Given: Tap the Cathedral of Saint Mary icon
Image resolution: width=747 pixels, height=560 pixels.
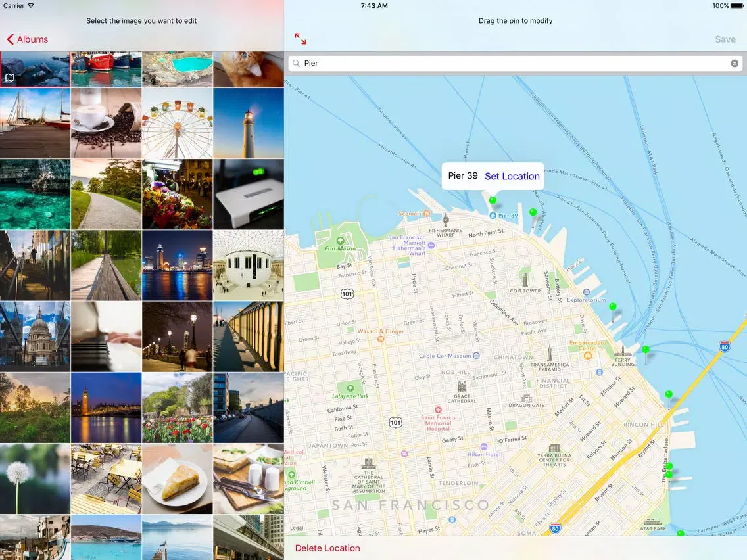Looking at the screenshot, I should point(368,464).
